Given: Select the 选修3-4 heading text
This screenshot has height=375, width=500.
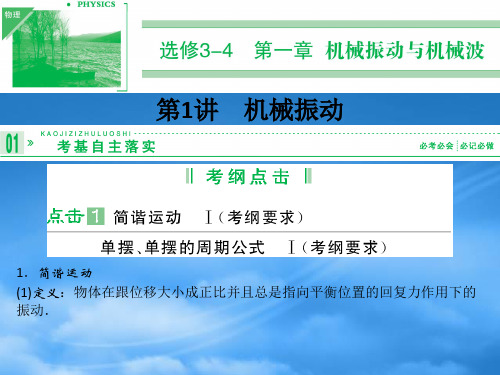Looking at the screenshot, I should [196, 51].
